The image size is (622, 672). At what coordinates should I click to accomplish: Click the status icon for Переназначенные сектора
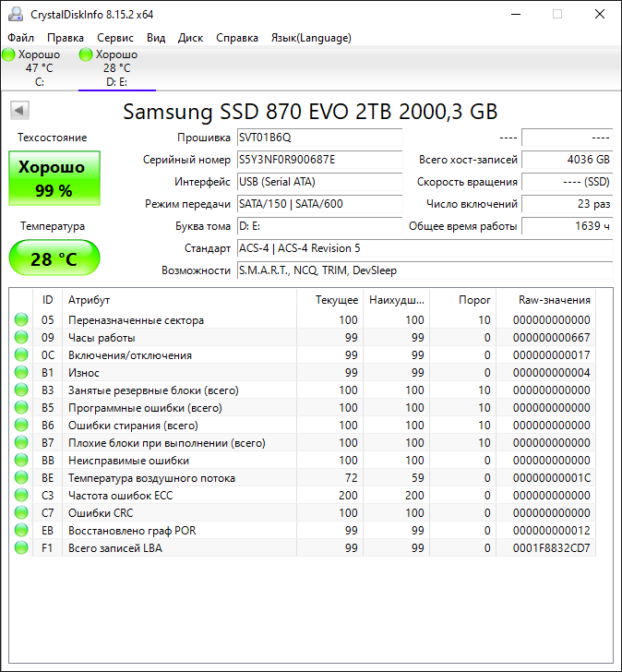(x=21, y=319)
